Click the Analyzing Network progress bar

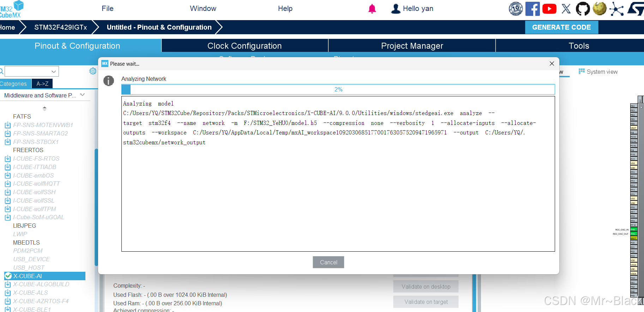[338, 89]
